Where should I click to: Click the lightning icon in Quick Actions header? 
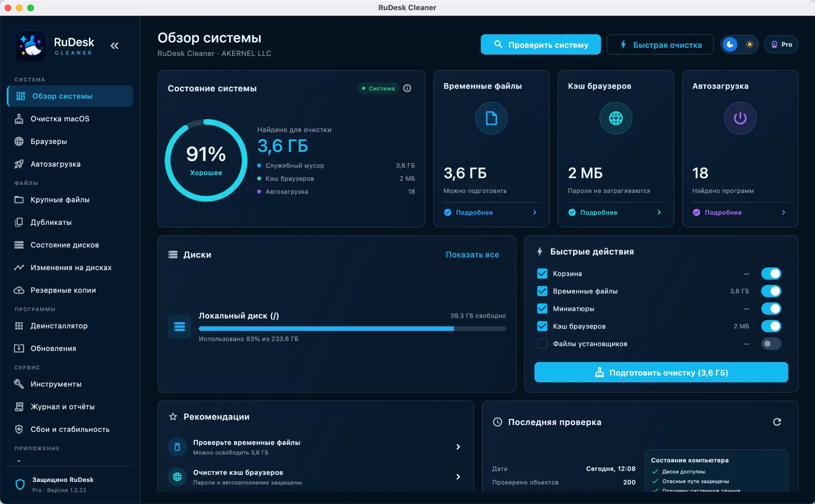[540, 252]
